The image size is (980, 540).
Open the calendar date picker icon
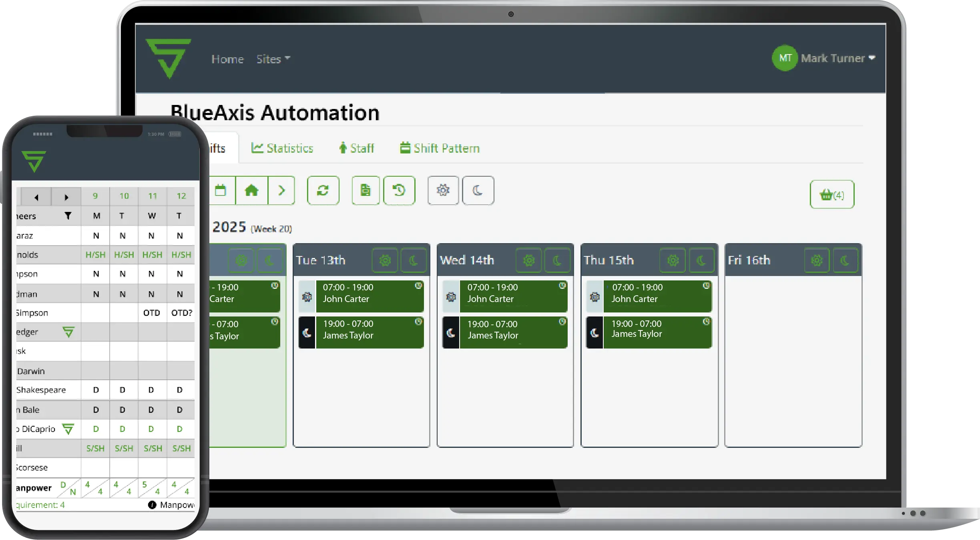pos(221,191)
